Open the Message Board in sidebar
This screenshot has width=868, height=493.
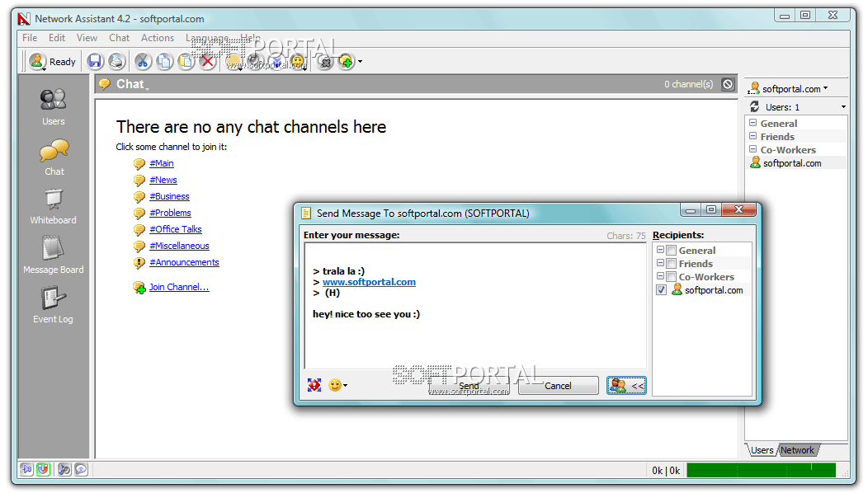pos(53,255)
